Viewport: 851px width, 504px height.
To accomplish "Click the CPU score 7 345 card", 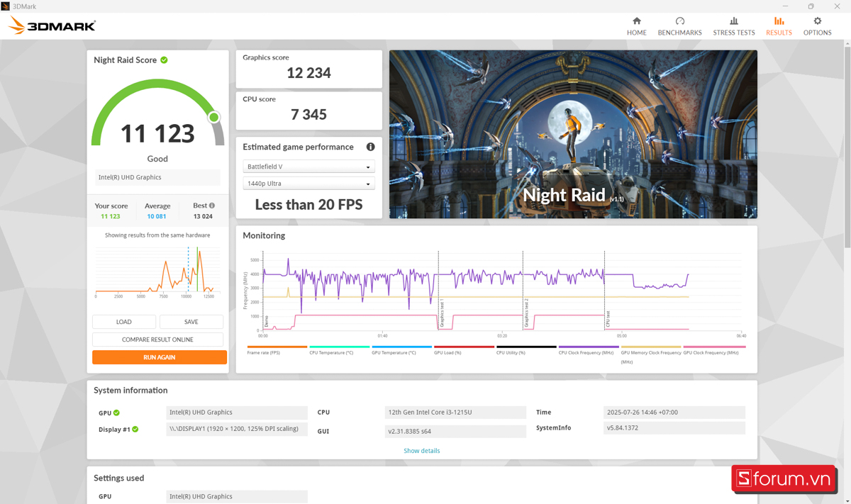I will pos(308,111).
